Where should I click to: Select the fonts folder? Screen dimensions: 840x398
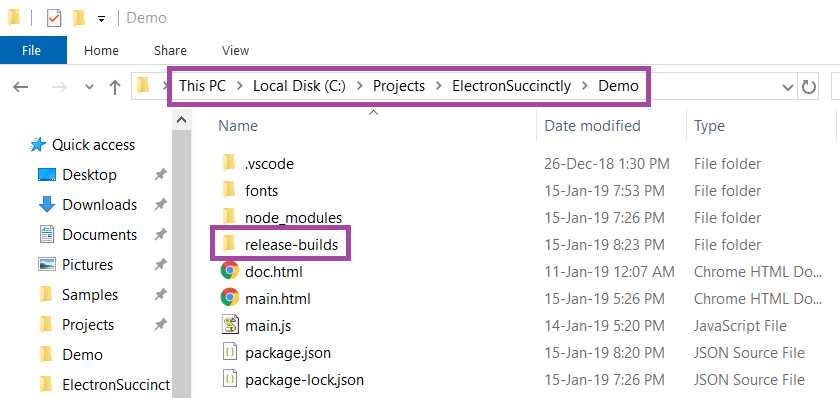coord(261,191)
